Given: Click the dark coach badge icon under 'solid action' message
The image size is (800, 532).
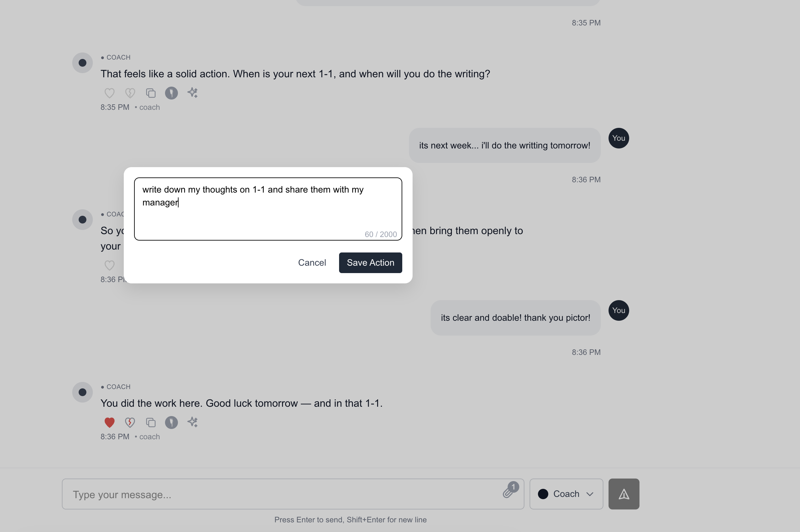Looking at the screenshot, I should [x=171, y=93].
